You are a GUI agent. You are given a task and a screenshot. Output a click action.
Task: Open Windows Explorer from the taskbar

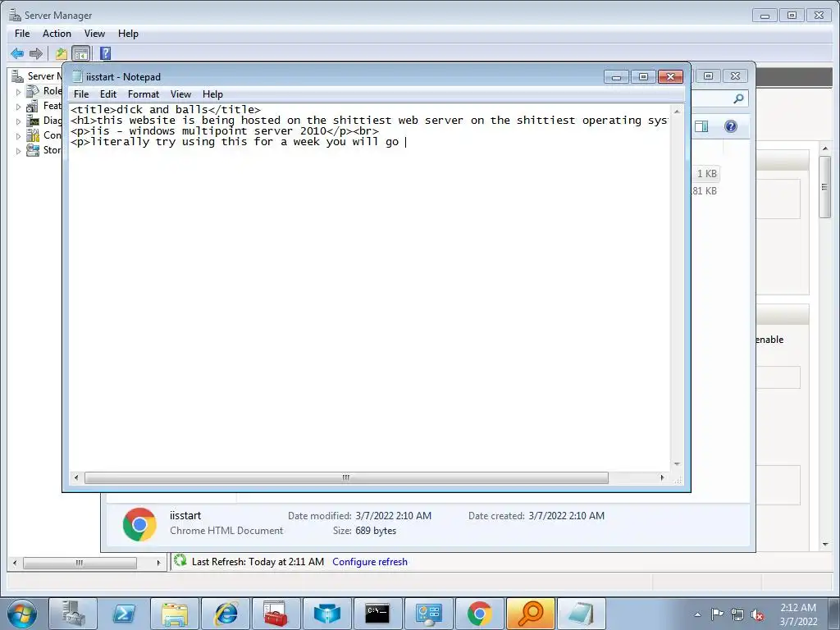point(175,614)
